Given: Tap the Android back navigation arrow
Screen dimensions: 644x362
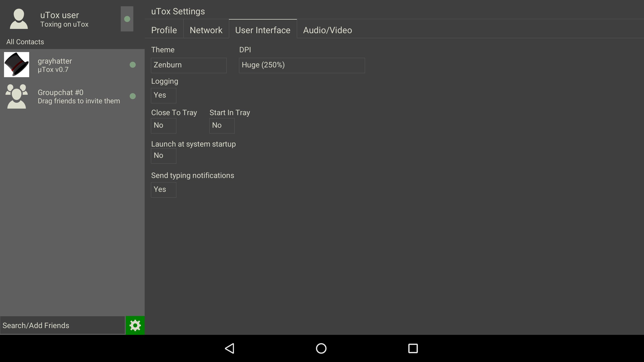Looking at the screenshot, I should (229, 348).
